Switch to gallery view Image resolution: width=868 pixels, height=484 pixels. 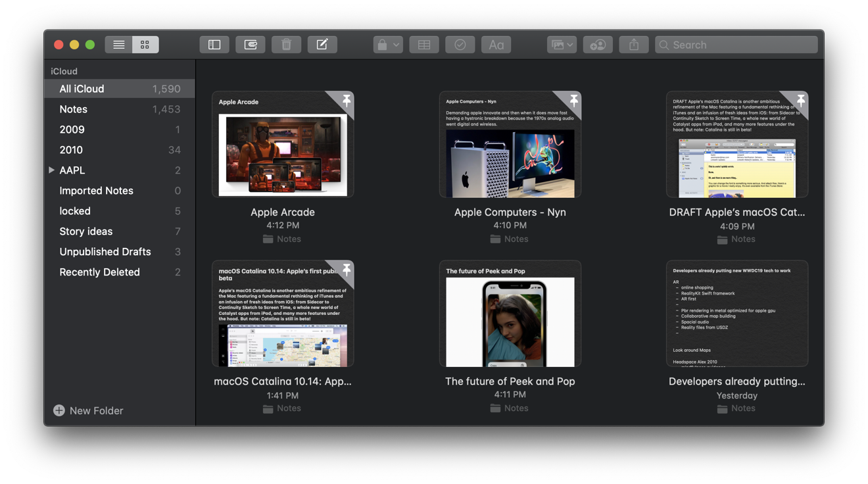(145, 45)
